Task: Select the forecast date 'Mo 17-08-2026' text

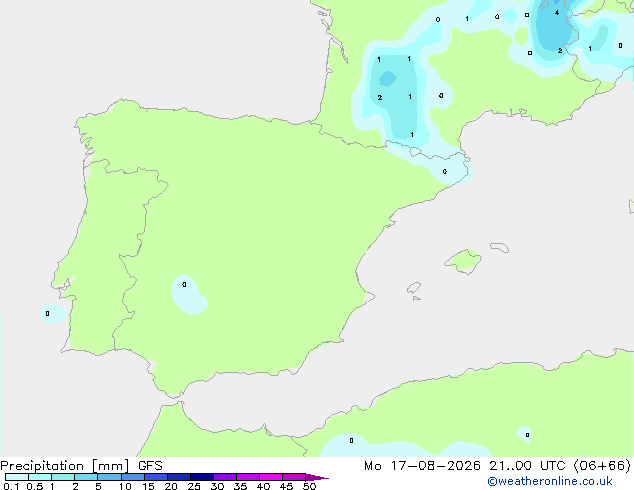Action: click(x=422, y=466)
